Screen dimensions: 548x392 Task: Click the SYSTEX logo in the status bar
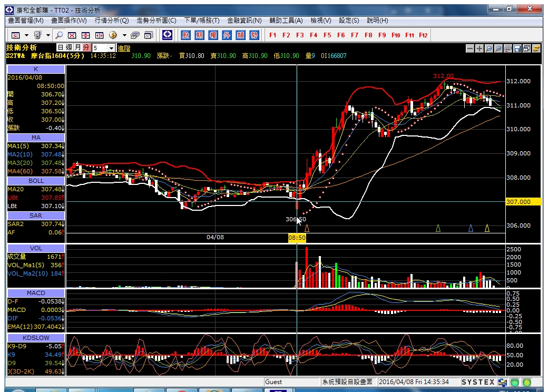pyautogui.click(x=478, y=382)
